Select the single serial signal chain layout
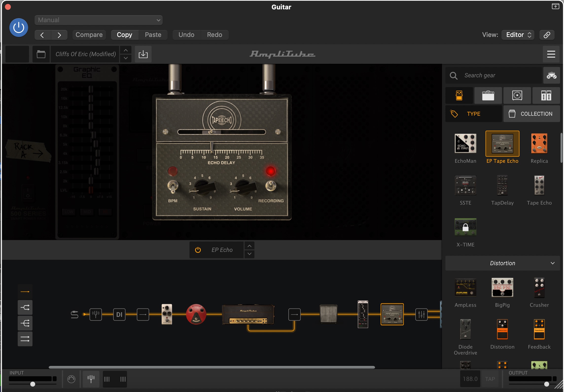This screenshot has width=564, height=392. pos(25,292)
